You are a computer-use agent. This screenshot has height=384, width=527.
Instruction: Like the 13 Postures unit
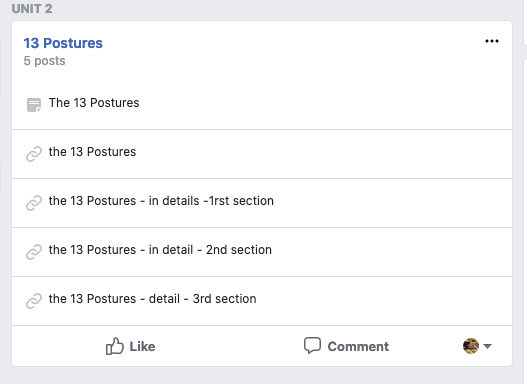click(x=130, y=346)
